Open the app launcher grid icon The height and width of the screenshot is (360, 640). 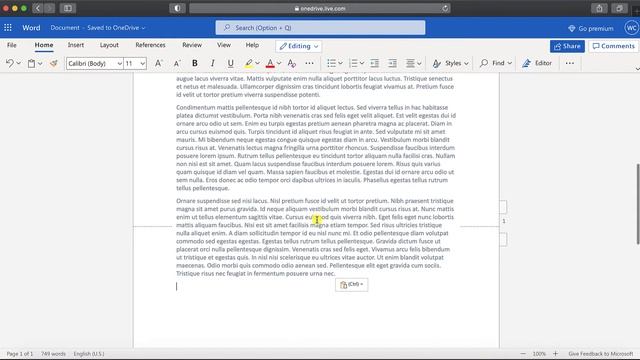(8, 28)
